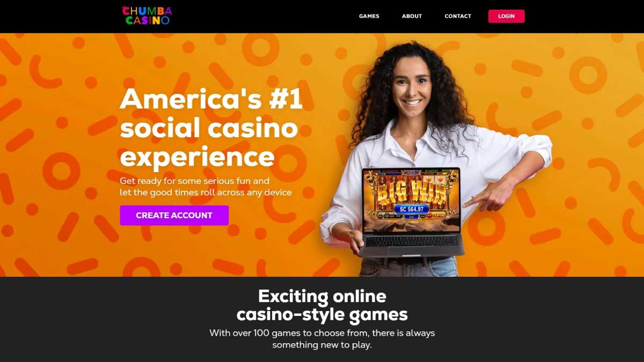
Task: Click the pink LOGIN button
Action: click(506, 16)
